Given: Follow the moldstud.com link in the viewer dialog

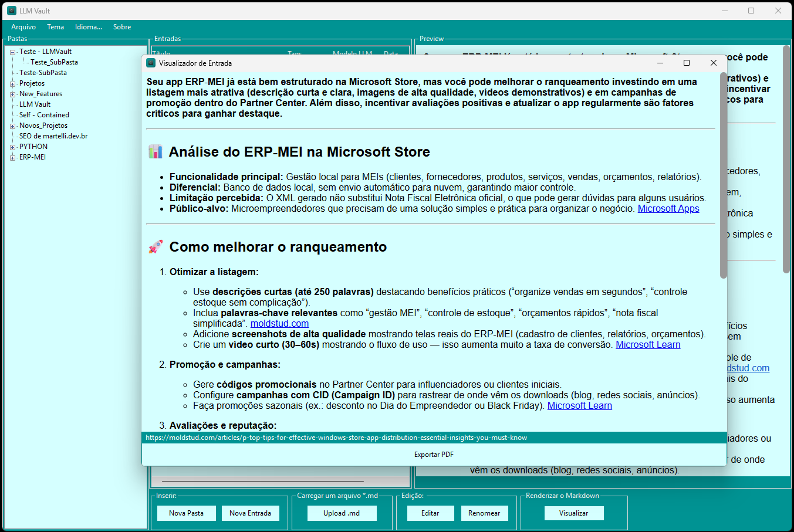Looking at the screenshot, I should [279, 324].
